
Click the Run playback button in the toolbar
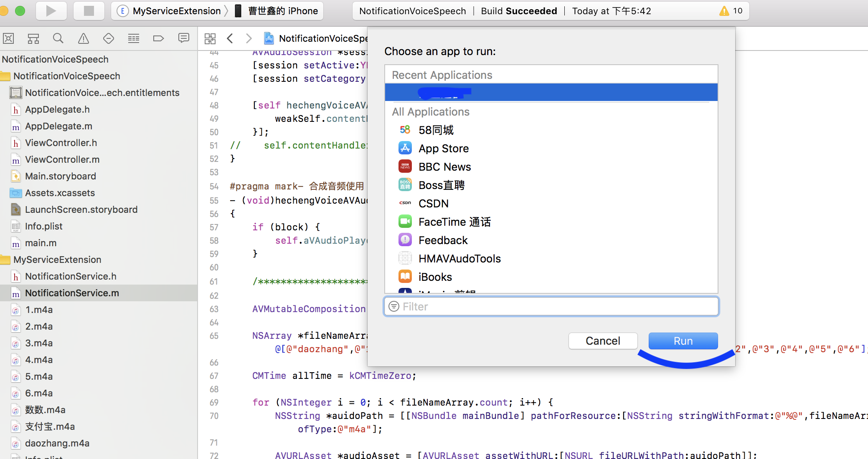click(51, 11)
